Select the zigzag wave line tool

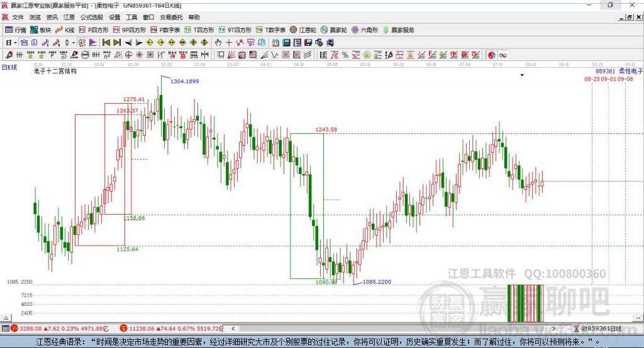275,55
